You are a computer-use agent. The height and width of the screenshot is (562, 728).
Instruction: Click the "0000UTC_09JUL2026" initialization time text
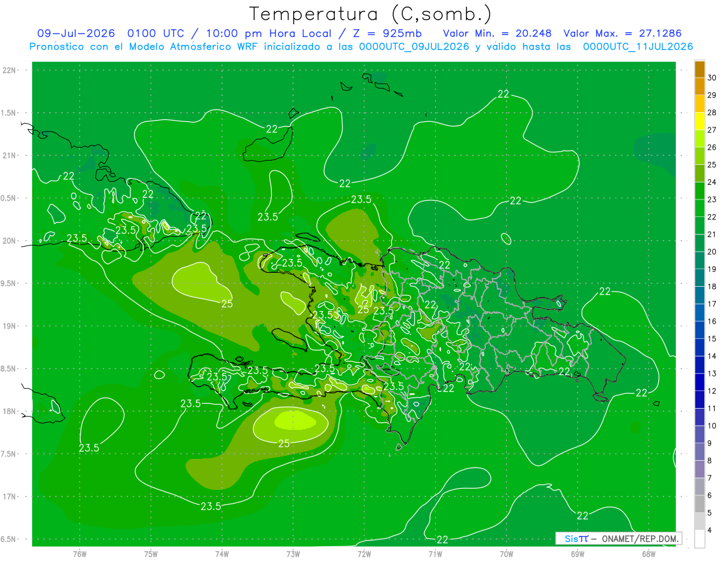point(414,47)
